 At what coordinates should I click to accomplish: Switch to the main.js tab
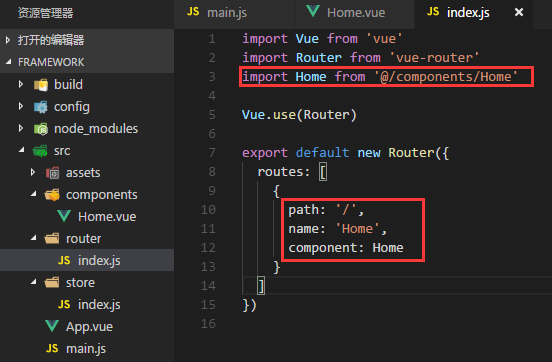(234, 14)
